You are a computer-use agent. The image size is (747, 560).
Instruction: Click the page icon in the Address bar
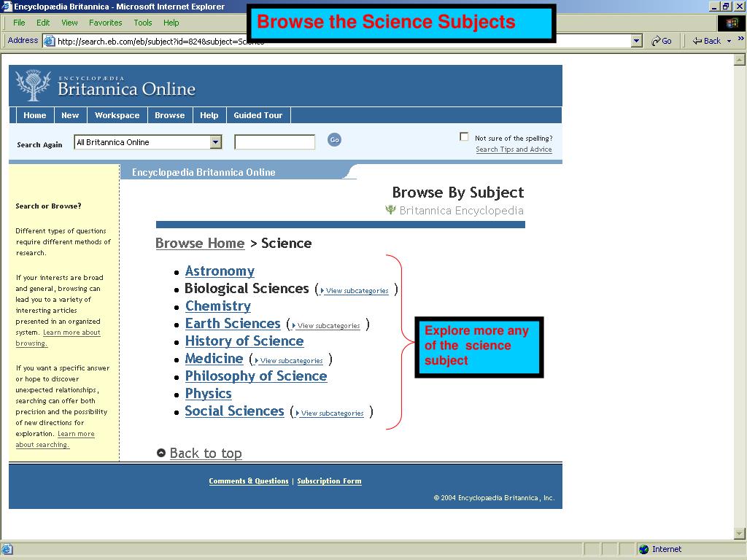pyautogui.click(x=50, y=41)
